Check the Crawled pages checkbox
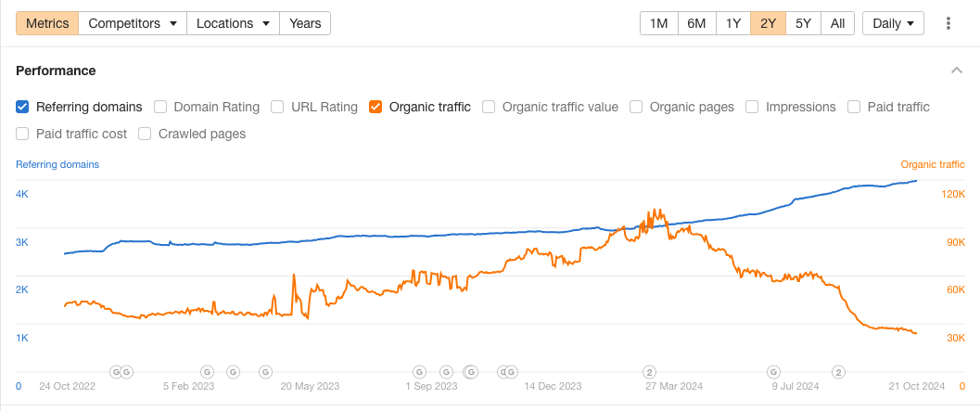The height and width of the screenshot is (411, 980). coord(145,134)
